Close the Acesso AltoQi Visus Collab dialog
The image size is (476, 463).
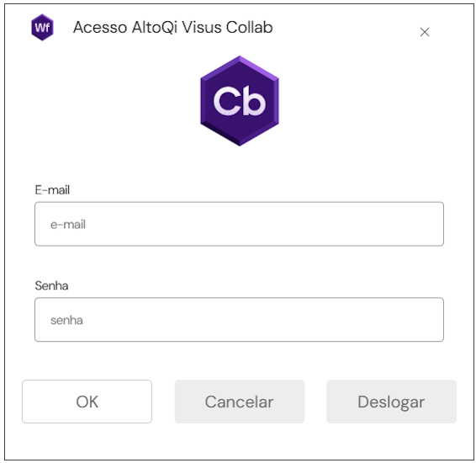point(425,32)
